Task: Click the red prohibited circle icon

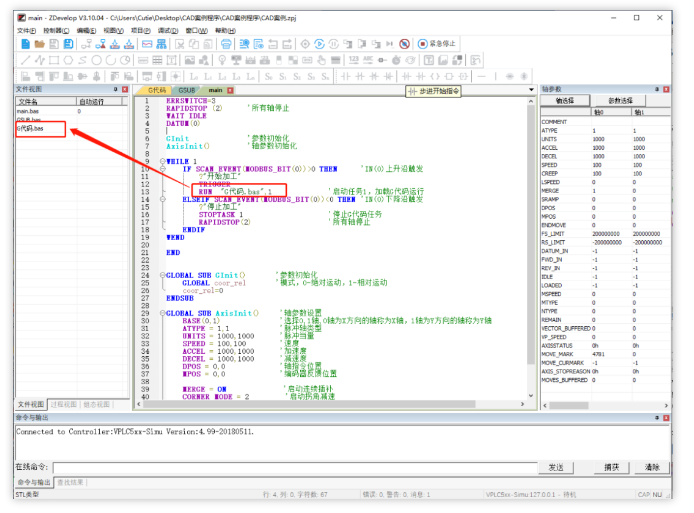Action: (x=404, y=44)
